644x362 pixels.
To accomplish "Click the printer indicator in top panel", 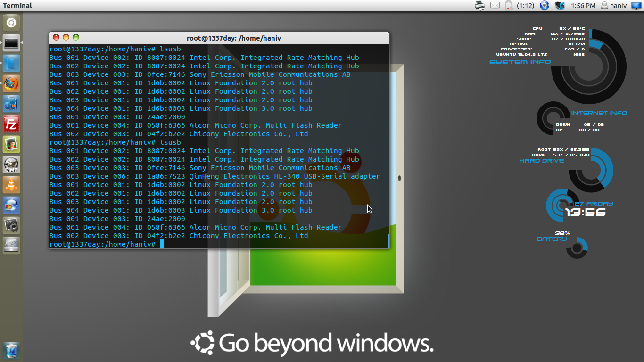I will 480,6.
